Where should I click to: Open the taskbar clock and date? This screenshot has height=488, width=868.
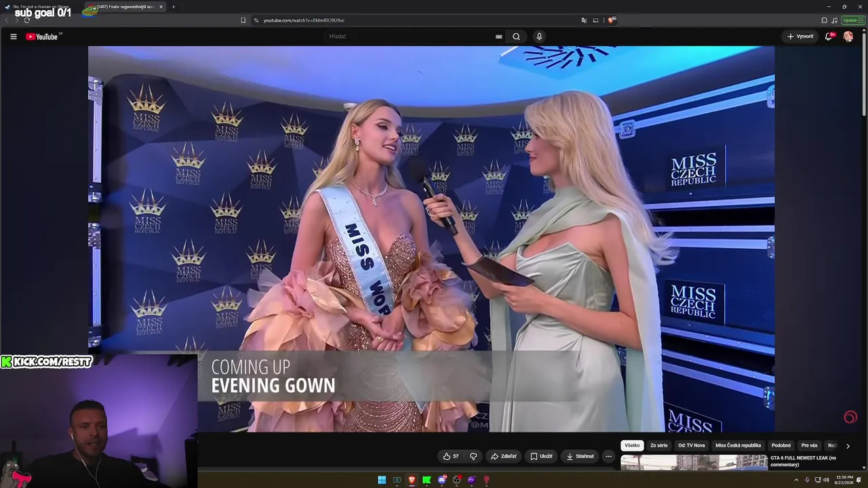(x=844, y=480)
